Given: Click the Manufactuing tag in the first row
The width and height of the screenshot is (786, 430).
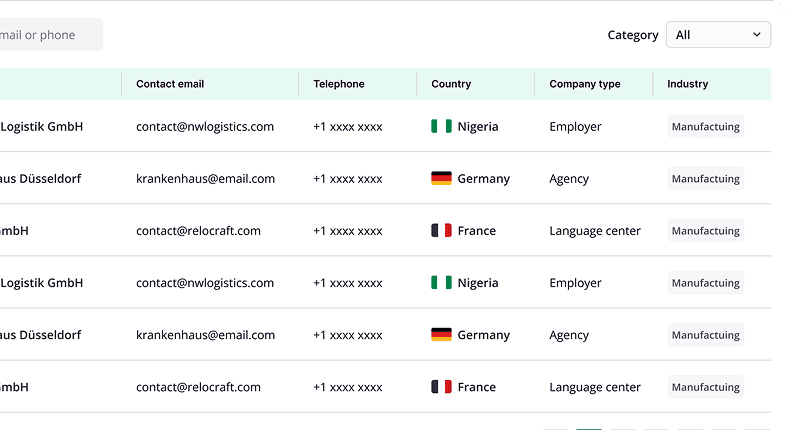Looking at the screenshot, I should click(x=706, y=127).
